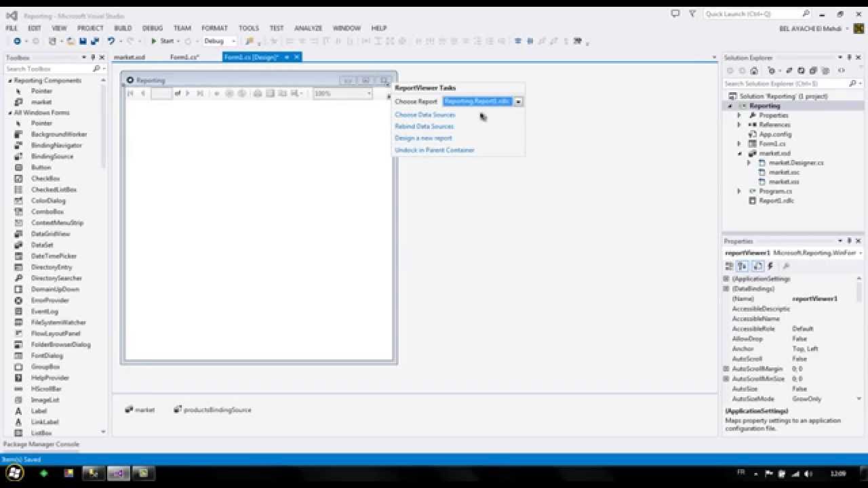Click the Undo toolbar icon
This screenshot has height=488, width=868.
click(x=111, y=41)
